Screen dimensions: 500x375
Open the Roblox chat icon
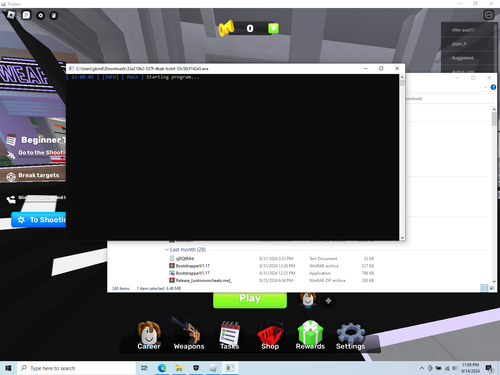tap(26, 15)
